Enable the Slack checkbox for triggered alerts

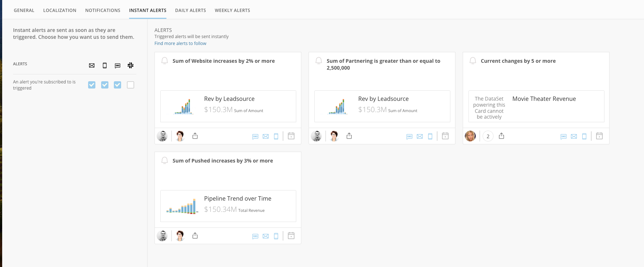point(131,85)
